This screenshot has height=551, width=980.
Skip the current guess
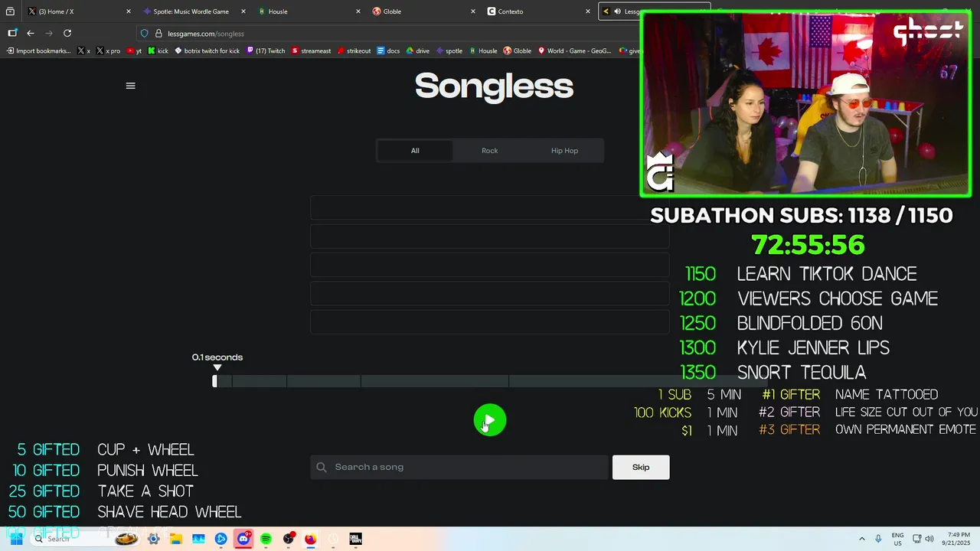click(x=641, y=468)
